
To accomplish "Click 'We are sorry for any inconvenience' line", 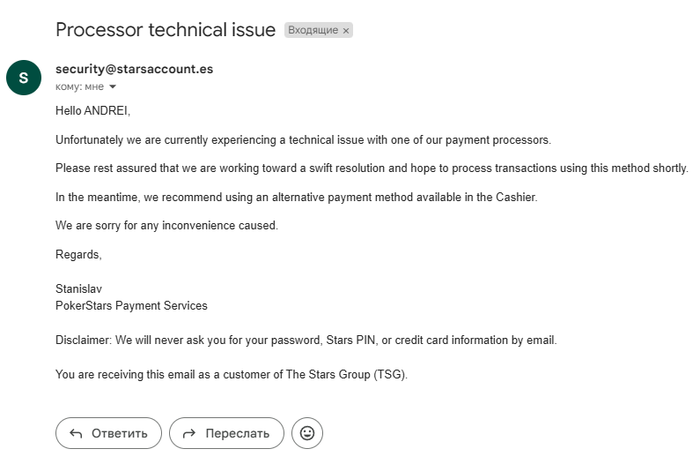I will tap(167, 226).
